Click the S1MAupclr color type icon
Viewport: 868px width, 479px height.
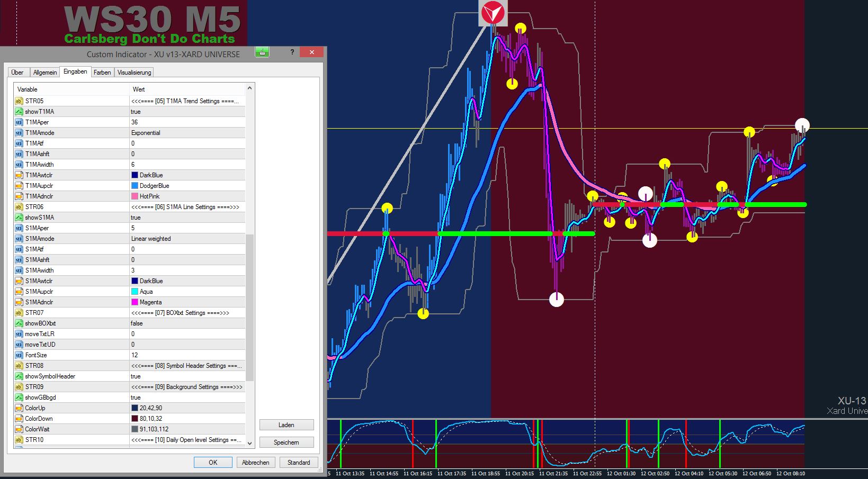19,292
